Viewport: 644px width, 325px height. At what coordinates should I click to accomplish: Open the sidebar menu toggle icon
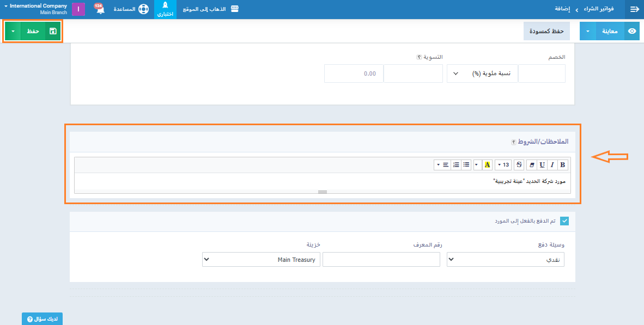click(634, 9)
